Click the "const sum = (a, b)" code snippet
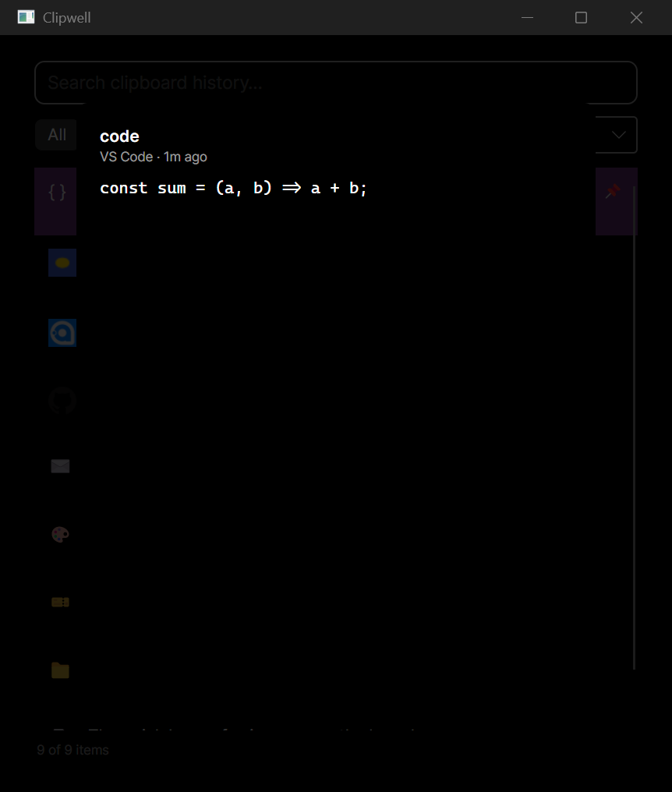The image size is (672, 792). 233,188
